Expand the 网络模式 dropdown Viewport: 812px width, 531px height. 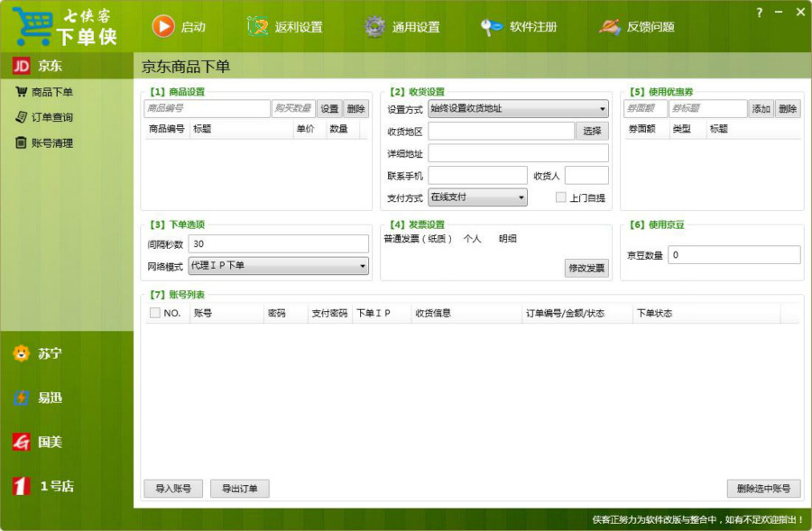coord(362,266)
